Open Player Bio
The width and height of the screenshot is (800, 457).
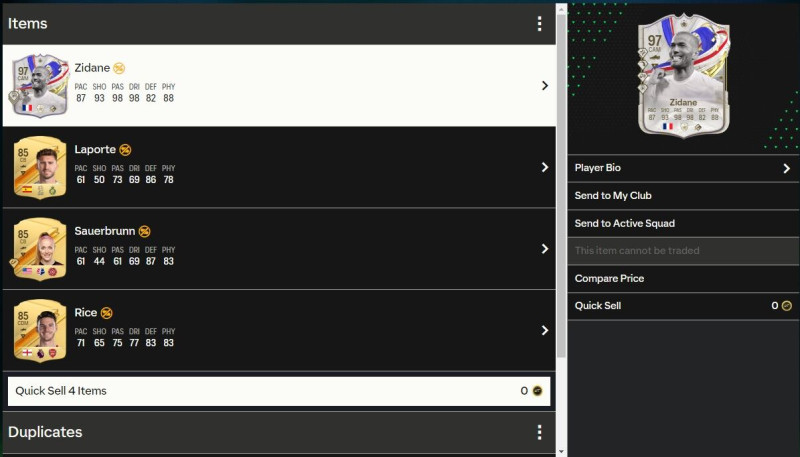tap(683, 168)
